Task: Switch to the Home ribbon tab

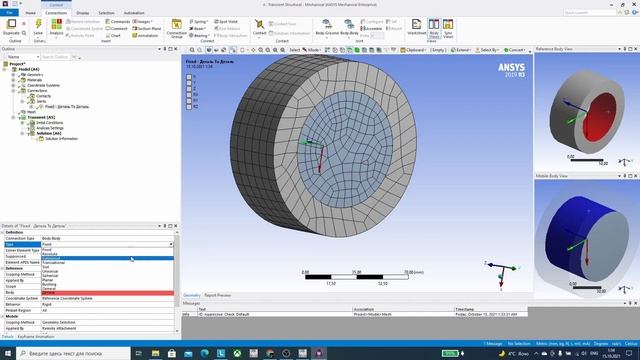Action: point(31,13)
